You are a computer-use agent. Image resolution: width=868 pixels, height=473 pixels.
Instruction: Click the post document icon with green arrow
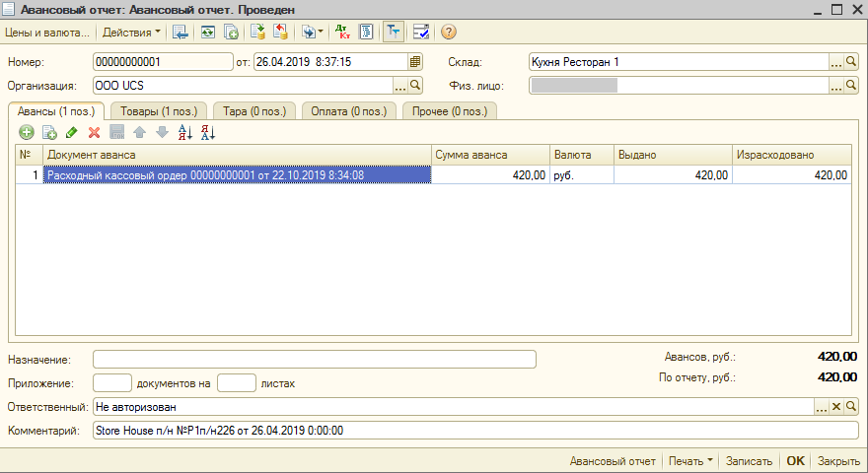[x=257, y=33]
